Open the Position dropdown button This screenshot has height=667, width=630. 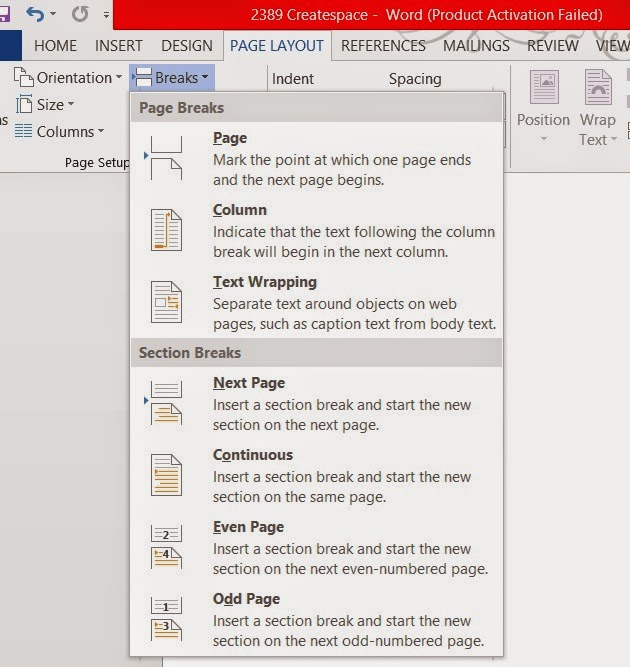543,108
